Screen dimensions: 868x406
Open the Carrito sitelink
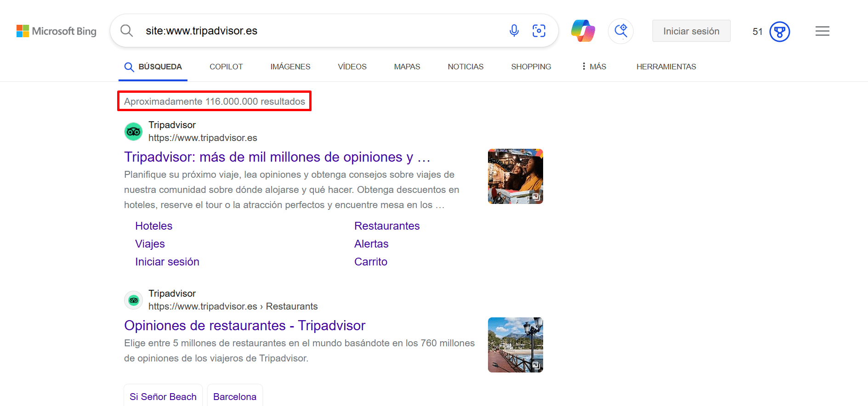[x=371, y=262]
